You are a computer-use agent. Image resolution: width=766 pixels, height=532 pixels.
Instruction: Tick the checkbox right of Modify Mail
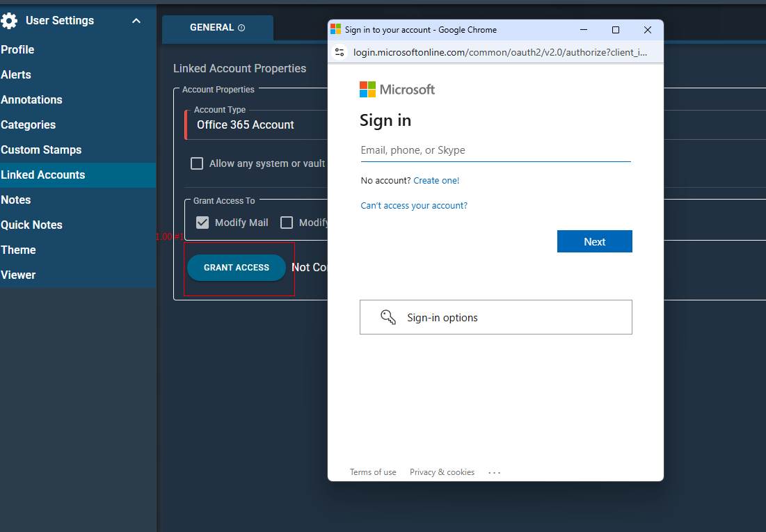point(287,223)
